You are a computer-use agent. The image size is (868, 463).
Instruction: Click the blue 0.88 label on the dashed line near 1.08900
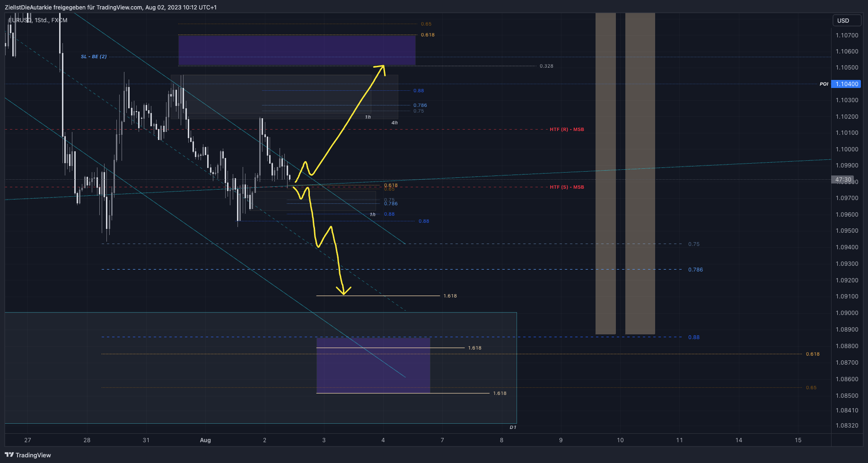[x=693, y=338]
